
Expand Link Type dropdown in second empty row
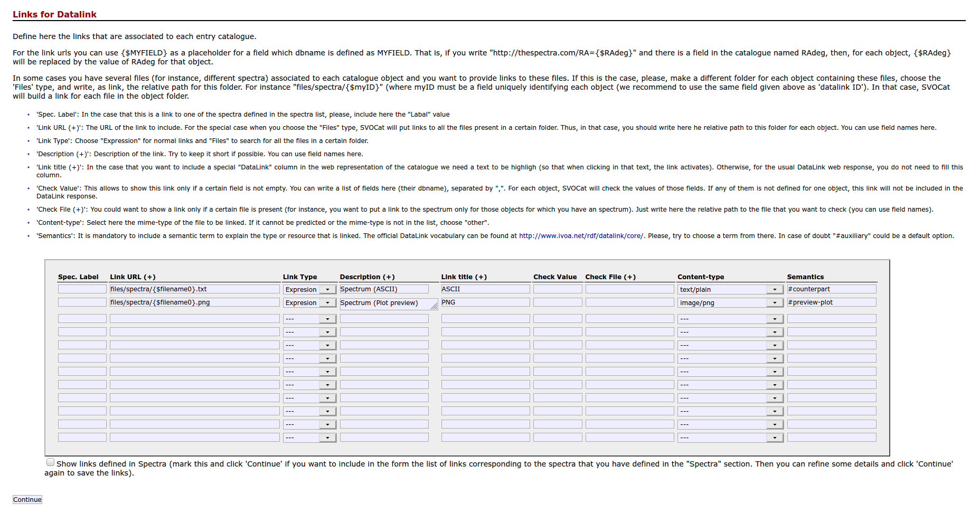pyautogui.click(x=309, y=332)
